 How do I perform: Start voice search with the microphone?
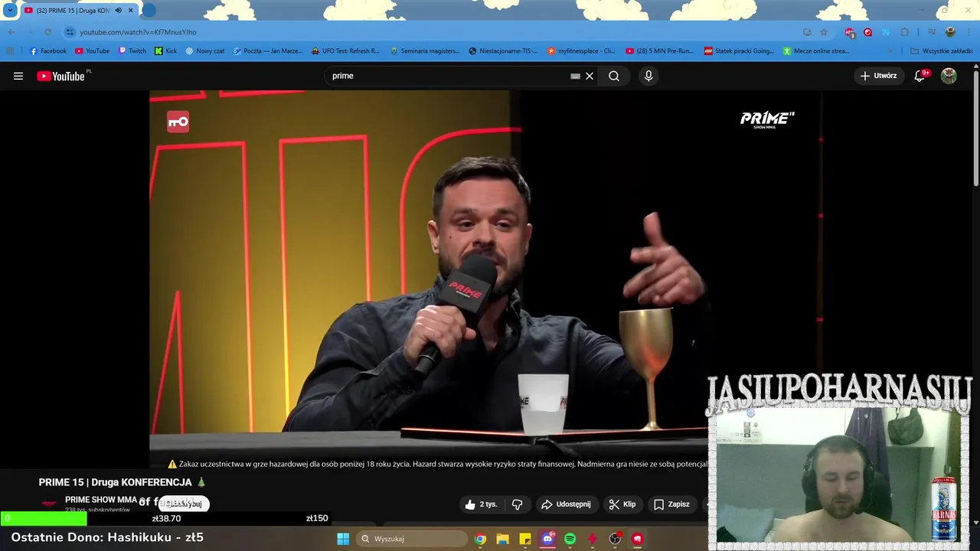click(648, 76)
